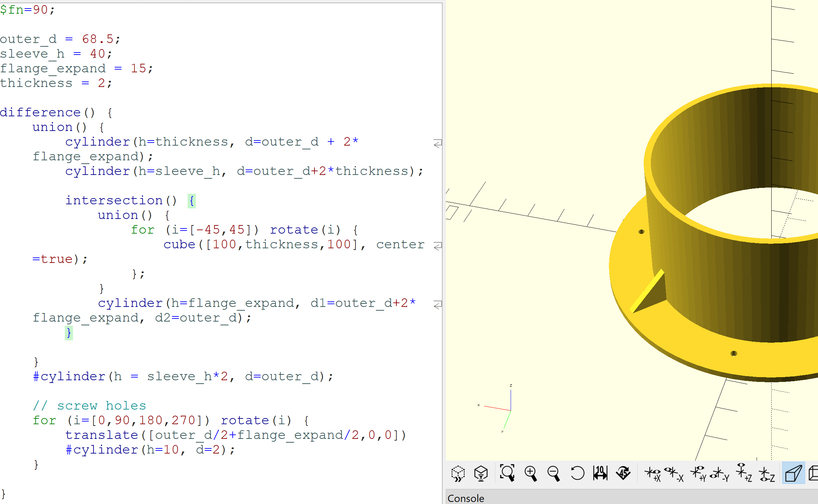Viewport: 818px width, 504px height.
Task: Click the Console panel title
Action: [x=466, y=498]
